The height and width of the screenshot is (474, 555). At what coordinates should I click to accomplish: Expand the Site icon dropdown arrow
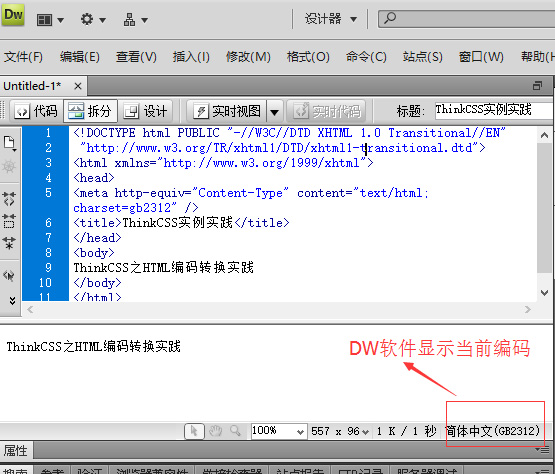click(144, 20)
